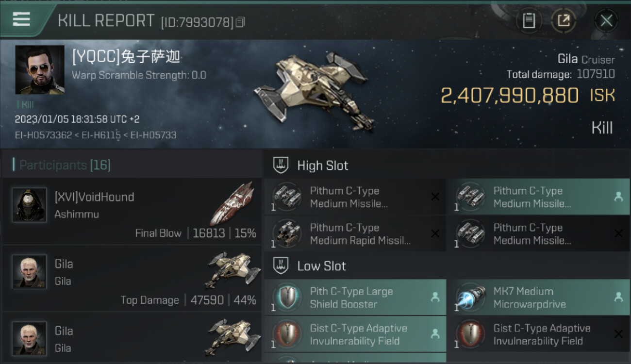
Task: Toggle Gist C-Type Adaptive field X marker
Action: pos(618,334)
